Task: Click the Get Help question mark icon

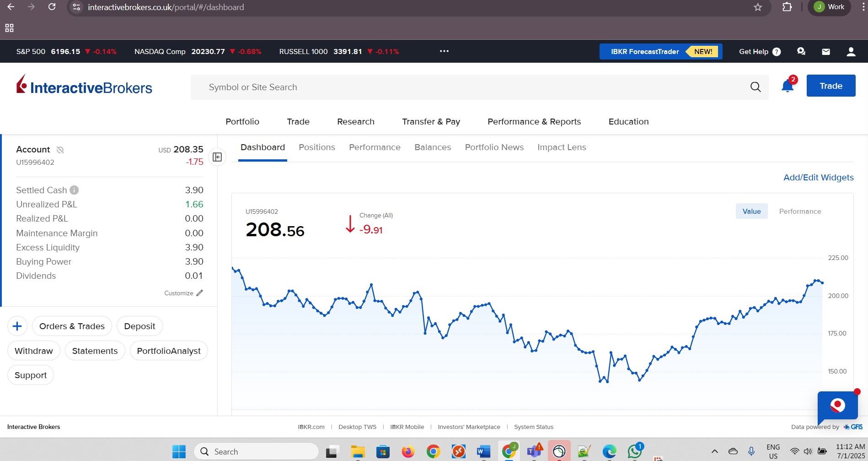Action: tap(777, 52)
